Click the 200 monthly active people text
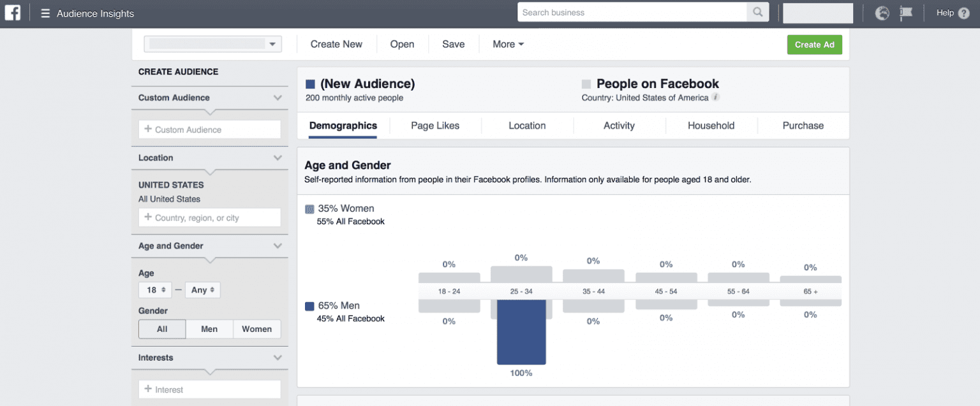980x406 pixels. [x=354, y=98]
